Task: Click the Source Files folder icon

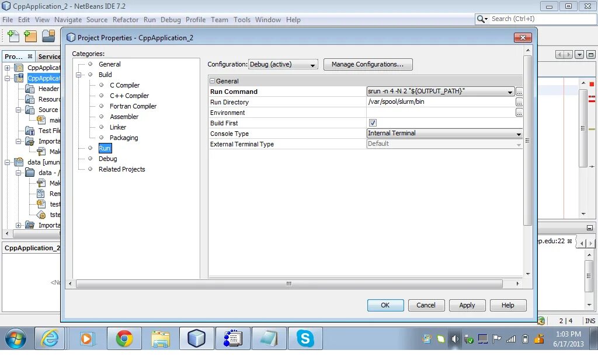Action: click(x=30, y=110)
